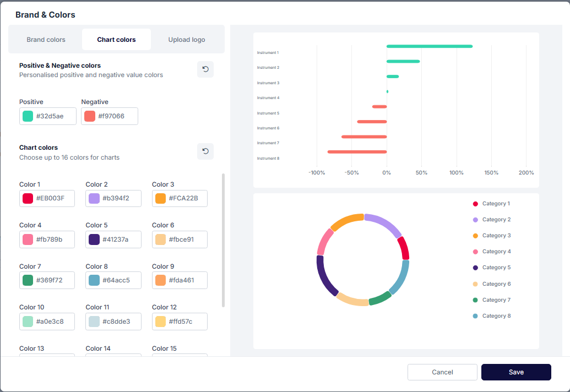This screenshot has width=570, height=392.
Task: Click the Save button
Action: (x=515, y=372)
